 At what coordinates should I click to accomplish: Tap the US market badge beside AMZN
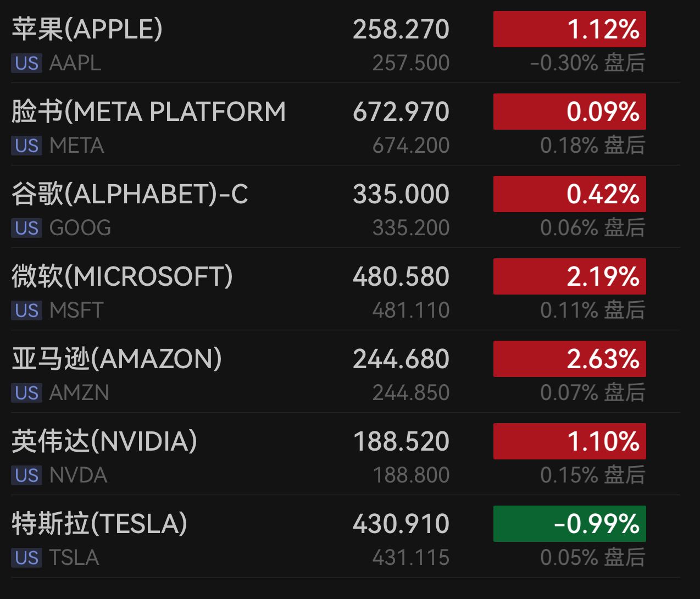26,393
